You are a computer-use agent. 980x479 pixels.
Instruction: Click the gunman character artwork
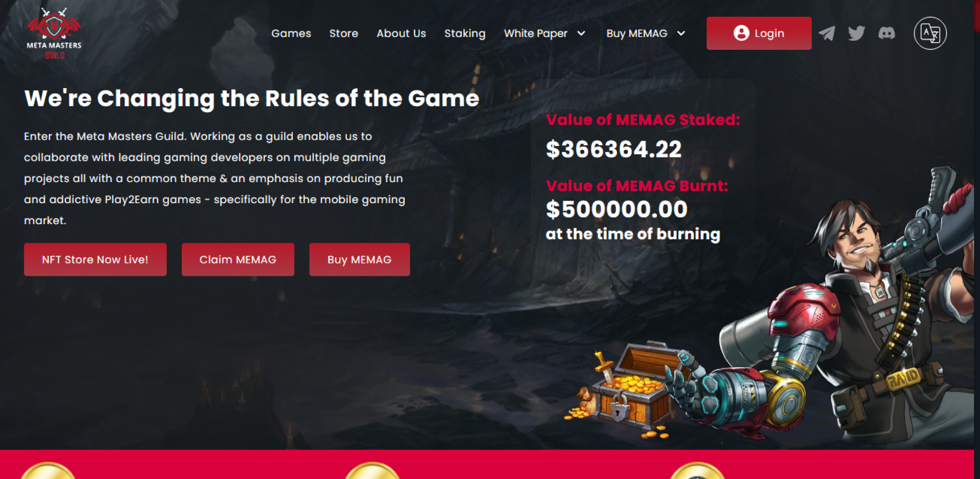pyautogui.click(x=842, y=307)
